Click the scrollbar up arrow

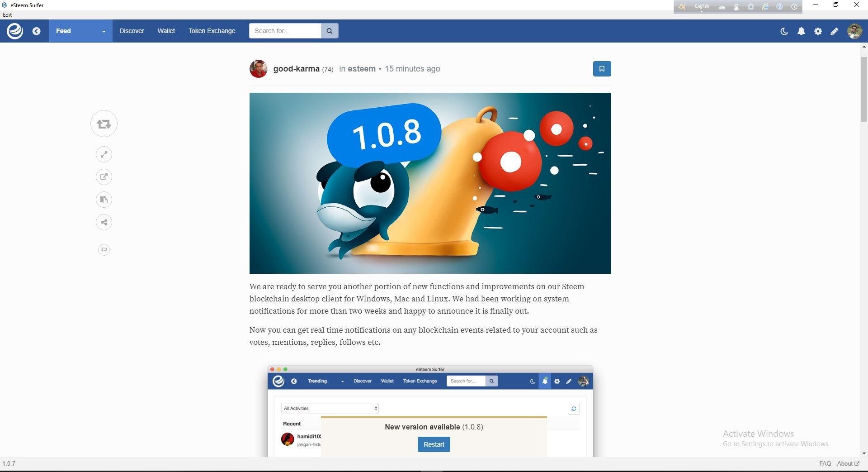(x=864, y=47)
